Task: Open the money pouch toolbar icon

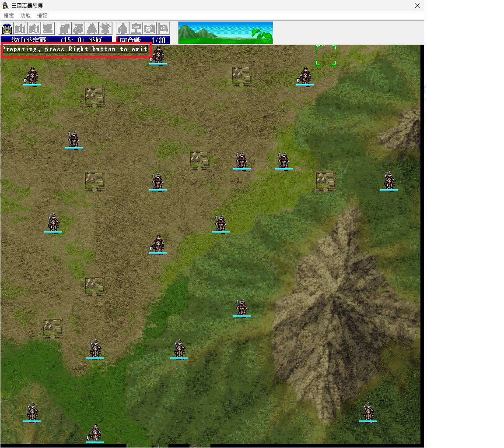Action: point(123,28)
